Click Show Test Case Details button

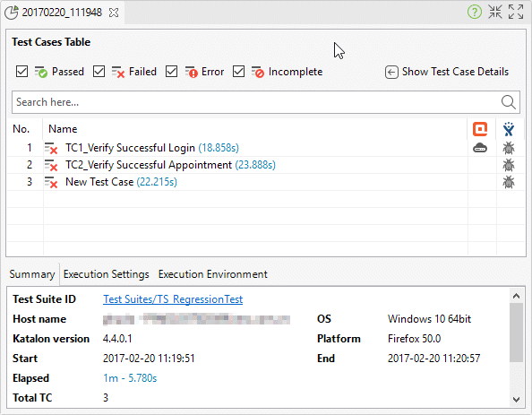click(x=447, y=72)
